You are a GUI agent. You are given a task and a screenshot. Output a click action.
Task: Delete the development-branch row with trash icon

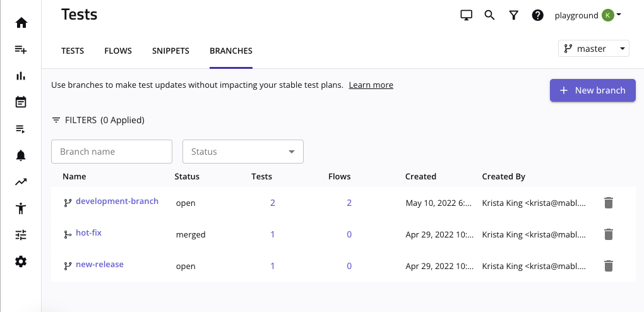pos(608,203)
